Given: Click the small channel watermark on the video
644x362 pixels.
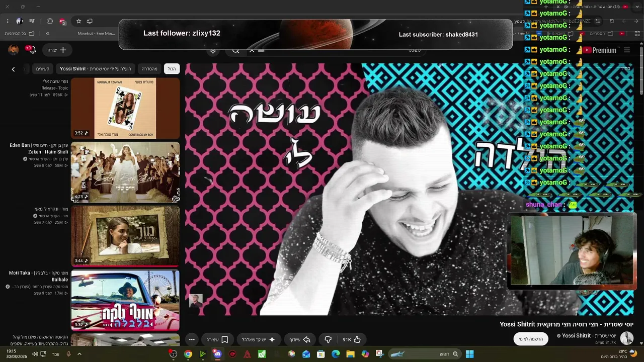Looking at the screenshot, I should 196,301.
